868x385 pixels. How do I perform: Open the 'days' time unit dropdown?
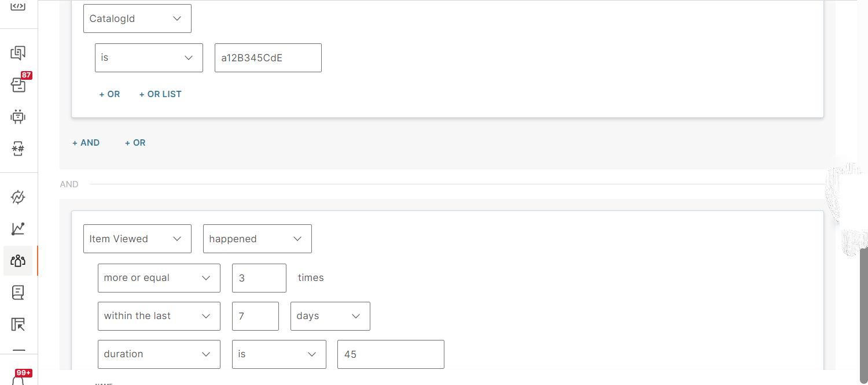coord(330,316)
